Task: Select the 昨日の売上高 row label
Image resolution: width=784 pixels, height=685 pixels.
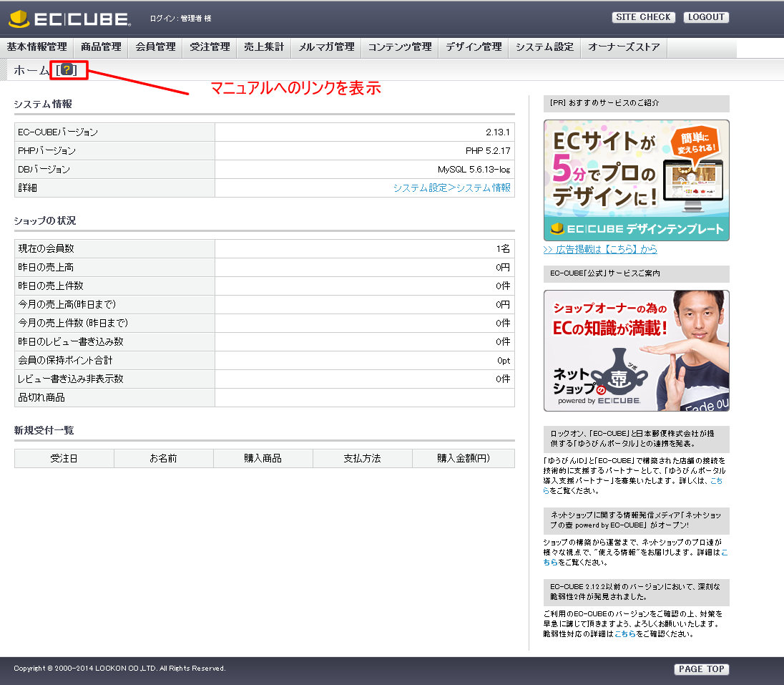Action: tap(46, 267)
